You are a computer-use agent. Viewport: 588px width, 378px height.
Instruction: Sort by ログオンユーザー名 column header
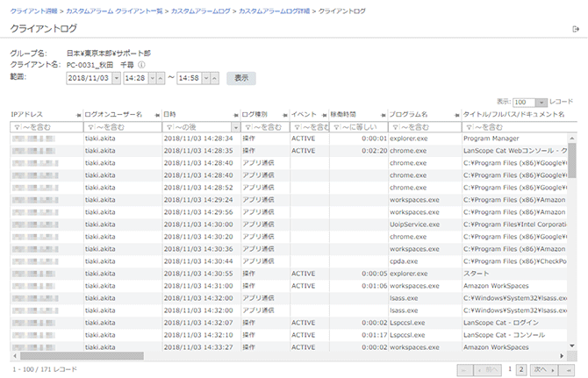[114, 115]
